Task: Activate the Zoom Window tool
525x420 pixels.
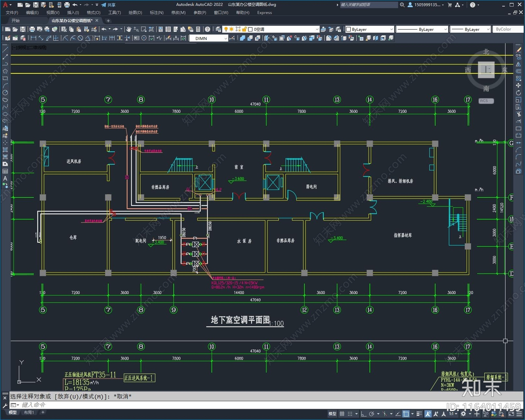Action: pos(144,30)
